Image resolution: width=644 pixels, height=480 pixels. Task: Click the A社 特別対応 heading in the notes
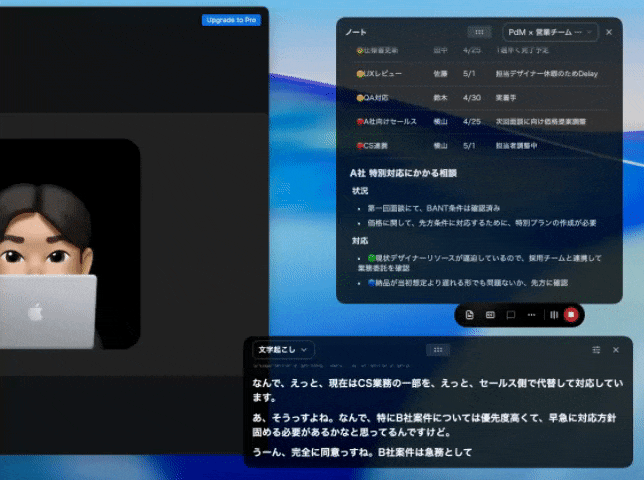[403, 173]
